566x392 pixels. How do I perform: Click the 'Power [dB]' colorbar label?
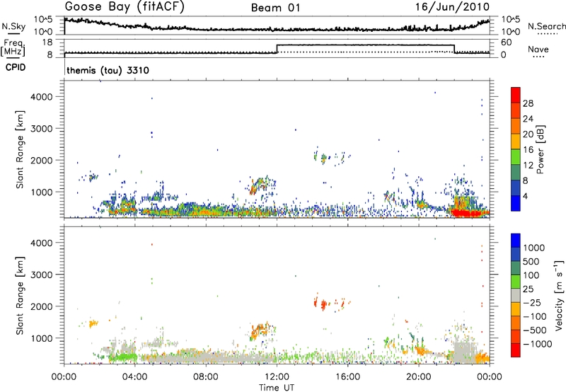[x=540, y=149]
